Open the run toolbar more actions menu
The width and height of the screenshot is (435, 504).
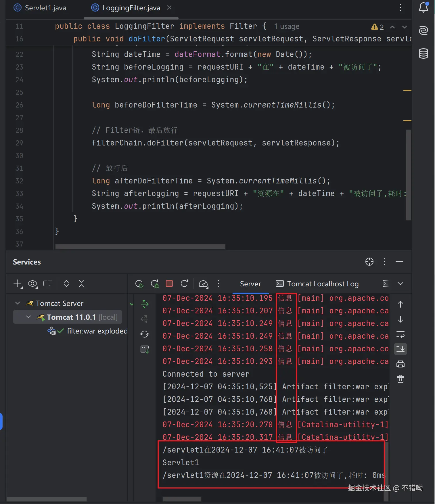click(x=218, y=284)
